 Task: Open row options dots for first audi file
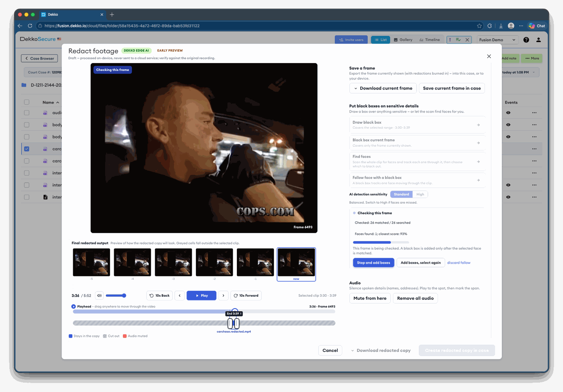click(x=534, y=113)
